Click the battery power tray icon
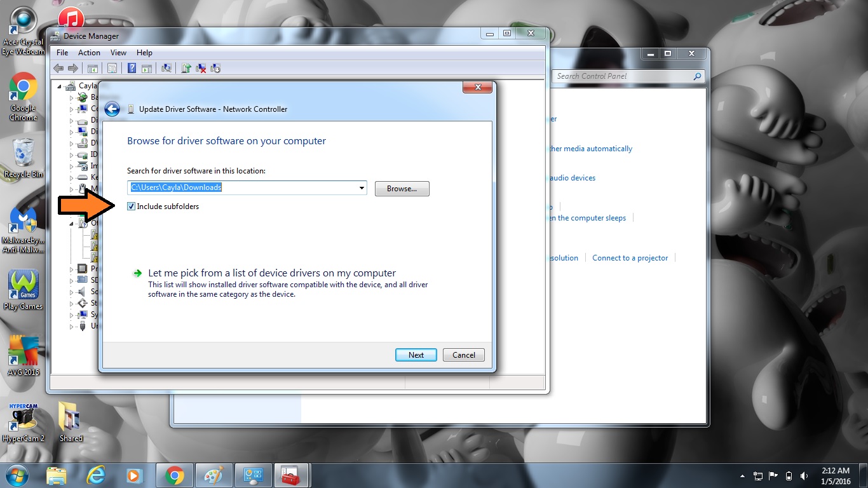 click(789, 476)
